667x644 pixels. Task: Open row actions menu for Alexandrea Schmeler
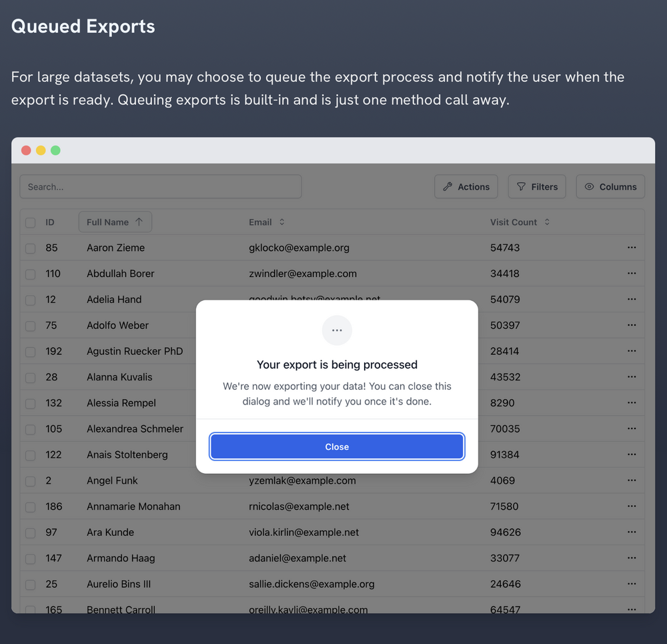tap(631, 428)
